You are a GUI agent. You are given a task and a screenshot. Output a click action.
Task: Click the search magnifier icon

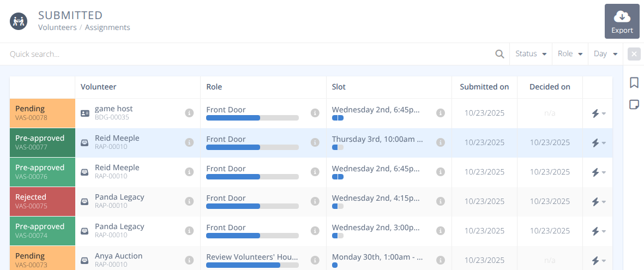click(x=499, y=54)
